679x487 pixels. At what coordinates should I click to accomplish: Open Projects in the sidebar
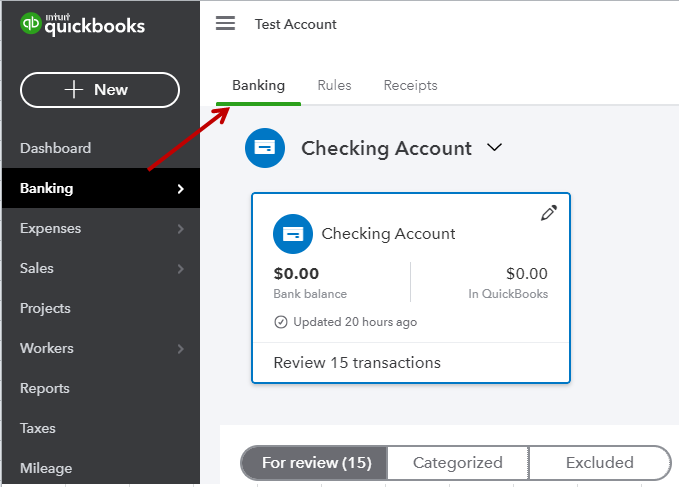tap(100, 308)
